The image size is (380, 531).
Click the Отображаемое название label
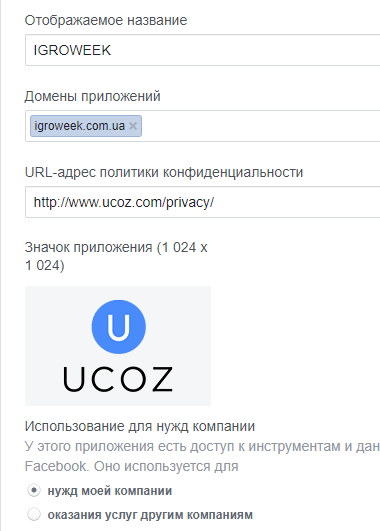tap(106, 20)
